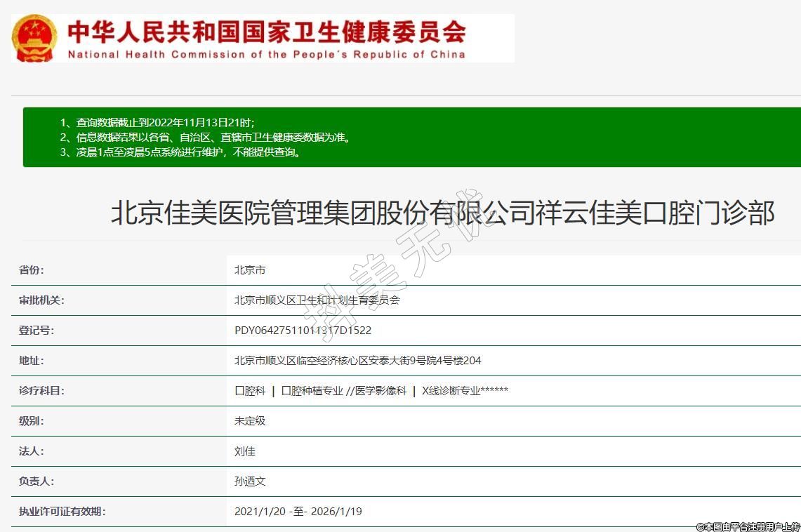The image size is (801, 532).
Task: Click the National Health Commission Chinese title banner
Action: [266, 31]
